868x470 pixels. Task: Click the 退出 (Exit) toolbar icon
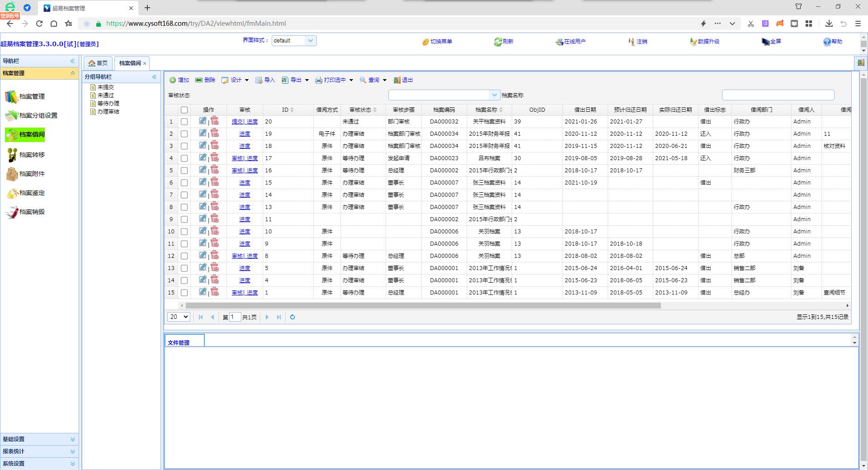click(397, 80)
